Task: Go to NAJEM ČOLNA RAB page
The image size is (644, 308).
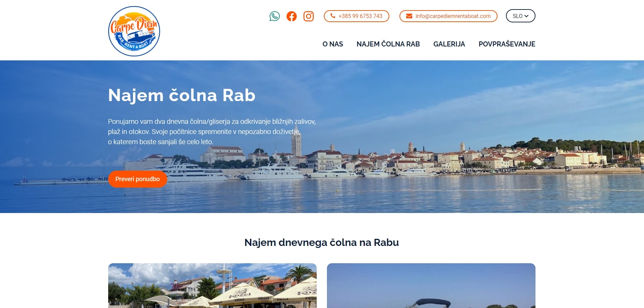Action: (388, 44)
